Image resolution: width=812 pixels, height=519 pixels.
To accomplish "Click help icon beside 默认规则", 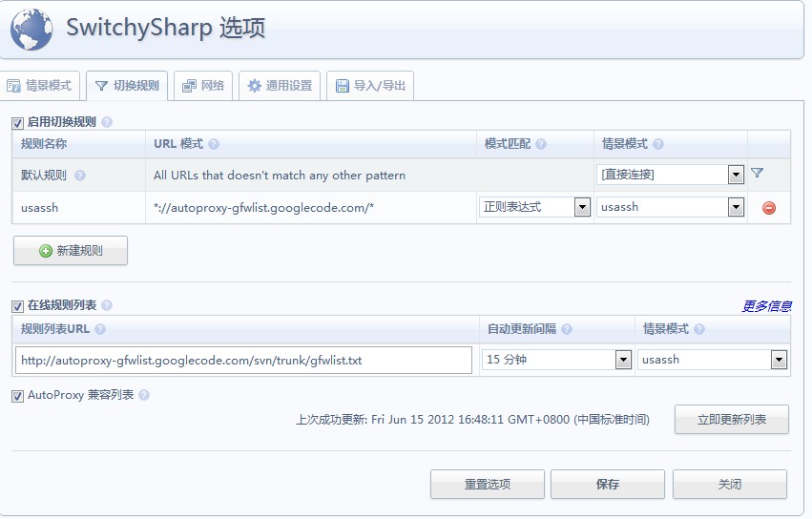I will click(x=80, y=176).
